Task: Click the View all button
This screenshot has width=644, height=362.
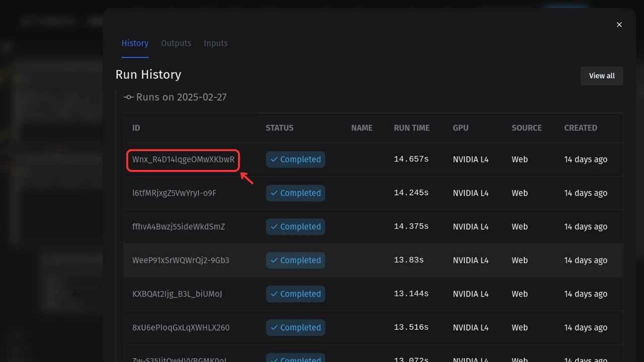Action: 602,76
